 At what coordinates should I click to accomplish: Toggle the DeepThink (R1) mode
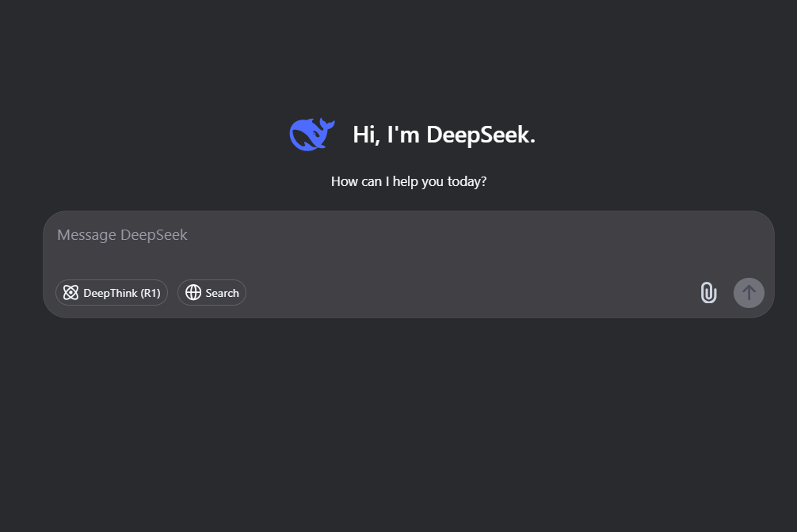click(112, 293)
